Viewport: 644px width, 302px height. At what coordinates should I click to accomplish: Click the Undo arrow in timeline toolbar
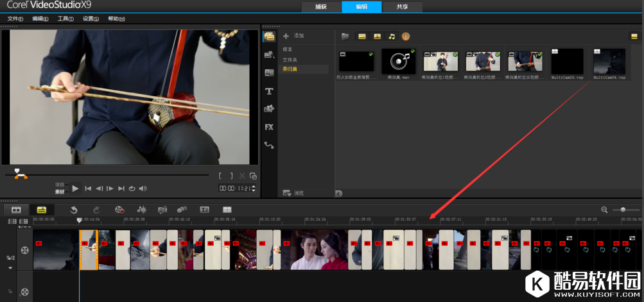(74, 210)
